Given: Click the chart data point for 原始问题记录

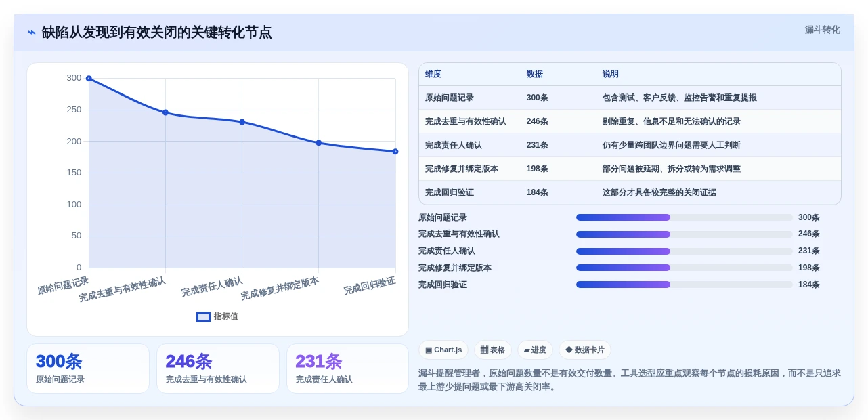Looking at the screenshot, I should pos(89,79).
